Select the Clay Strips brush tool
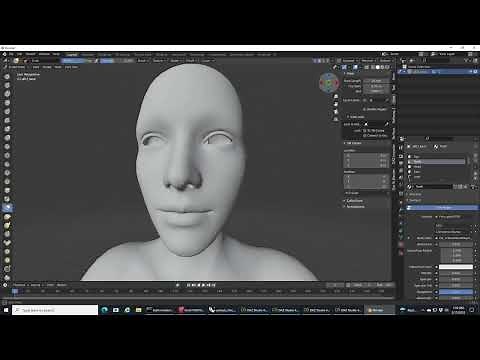This screenshot has height=360, width=480. 7,103
